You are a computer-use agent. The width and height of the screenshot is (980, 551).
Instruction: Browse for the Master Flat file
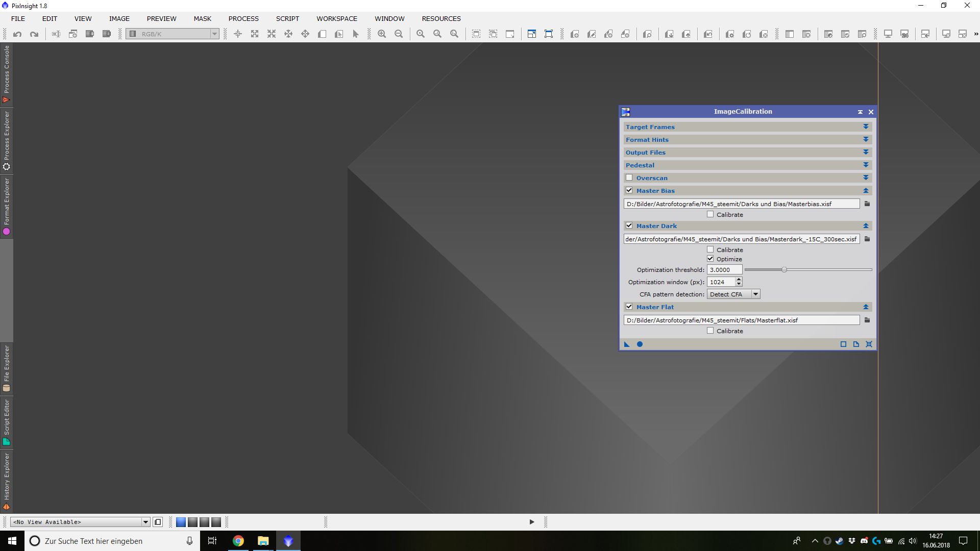click(867, 320)
